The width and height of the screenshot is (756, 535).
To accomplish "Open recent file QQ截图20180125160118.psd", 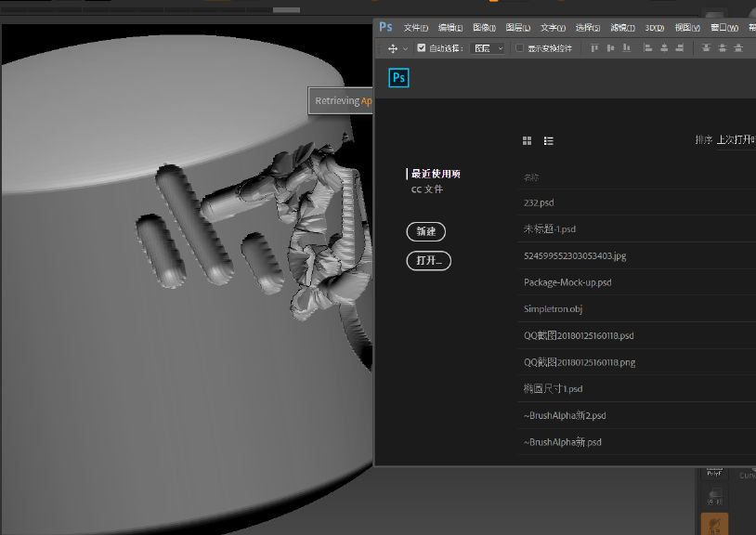I will pyautogui.click(x=637, y=336).
